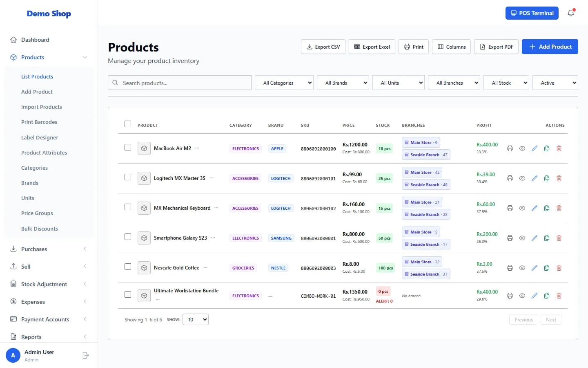Tick the select-all checkbox in table header
The width and height of the screenshot is (588, 368).
(x=128, y=124)
